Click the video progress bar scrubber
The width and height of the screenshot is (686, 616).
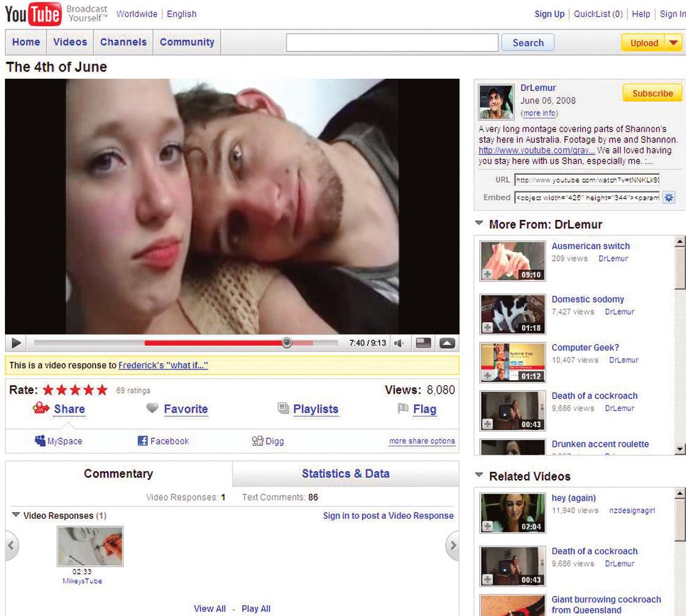[x=287, y=343]
